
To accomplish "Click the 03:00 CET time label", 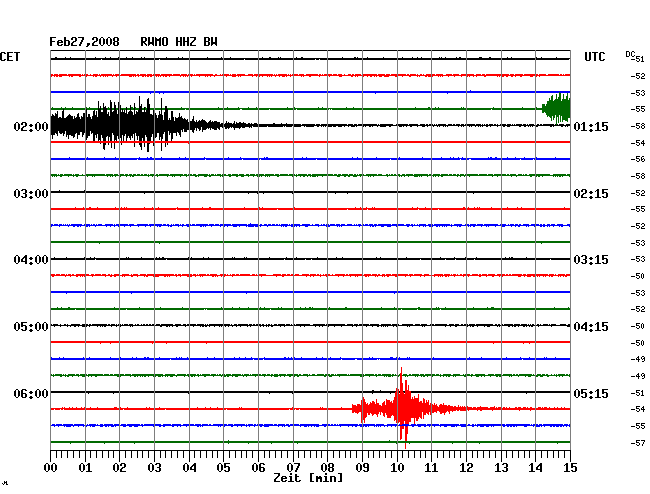I will 31,194.
